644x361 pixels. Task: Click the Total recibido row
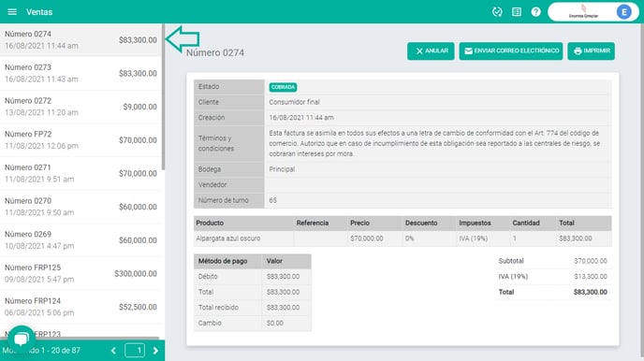[252, 308]
